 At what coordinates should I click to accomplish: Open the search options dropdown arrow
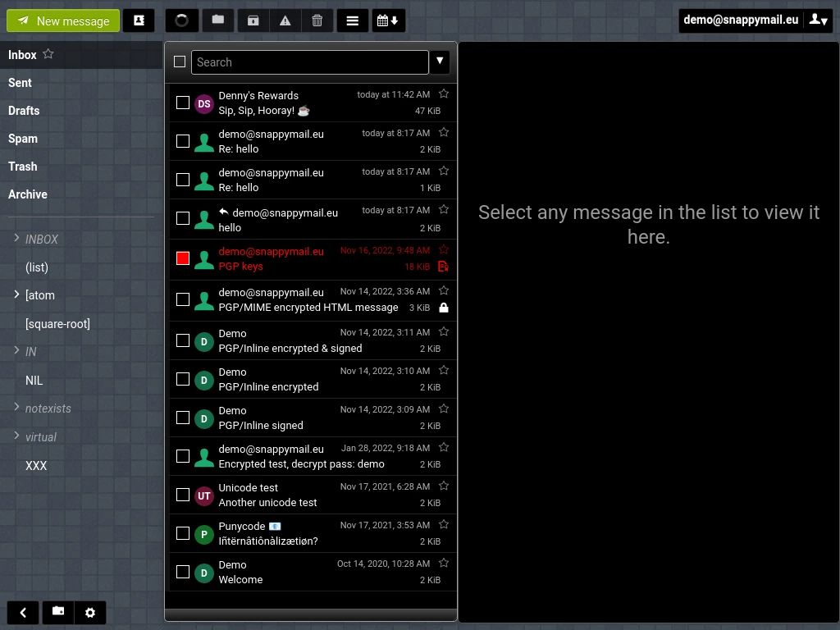point(440,62)
